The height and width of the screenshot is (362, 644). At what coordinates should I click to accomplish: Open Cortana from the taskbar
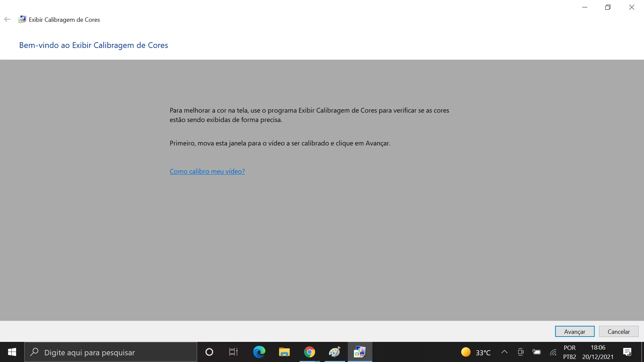tap(209, 352)
